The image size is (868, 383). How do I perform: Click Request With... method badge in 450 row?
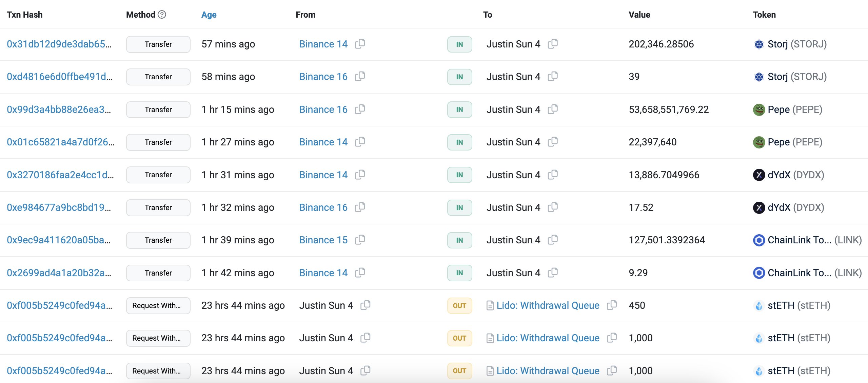(x=158, y=305)
